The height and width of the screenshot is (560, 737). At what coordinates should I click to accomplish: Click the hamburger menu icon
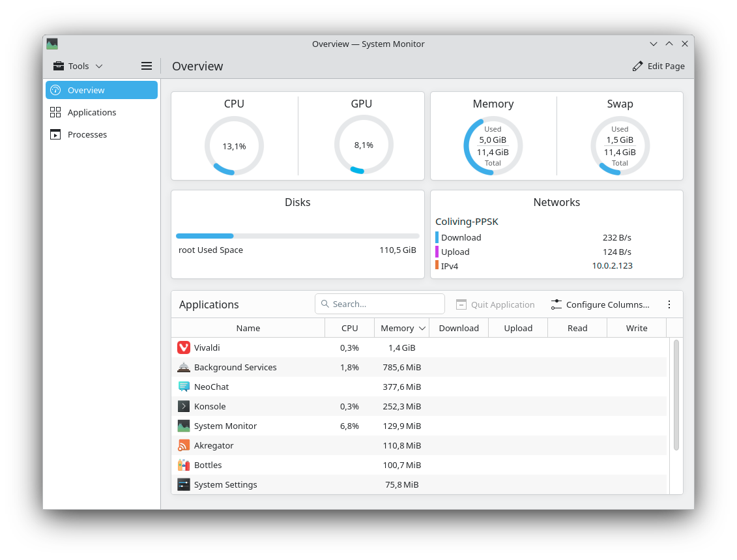147,66
